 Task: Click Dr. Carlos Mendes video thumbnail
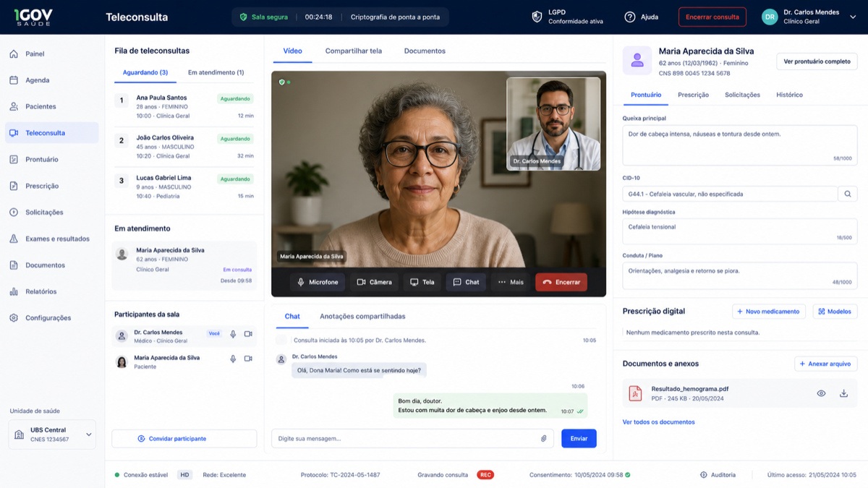(553, 124)
